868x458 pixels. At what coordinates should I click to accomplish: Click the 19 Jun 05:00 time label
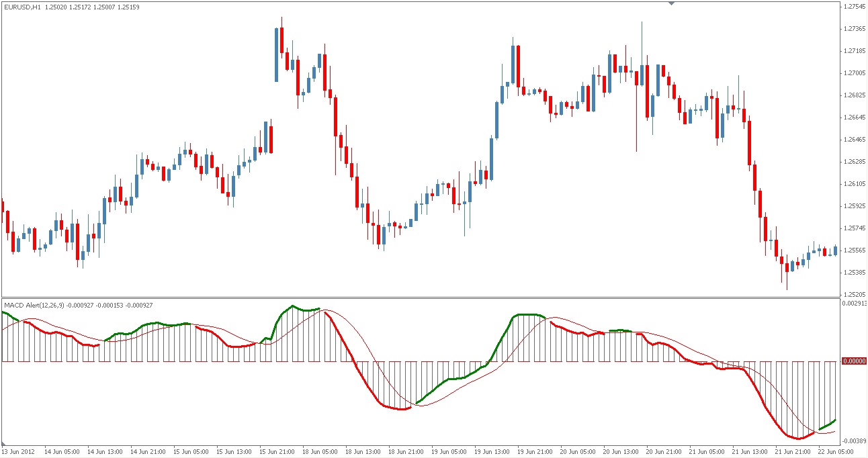(449, 451)
